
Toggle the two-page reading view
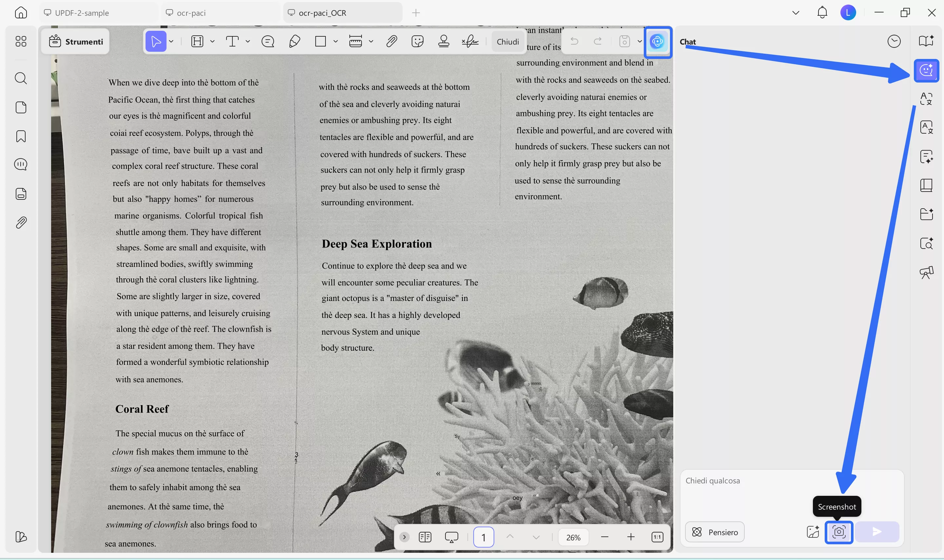(425, 537)
